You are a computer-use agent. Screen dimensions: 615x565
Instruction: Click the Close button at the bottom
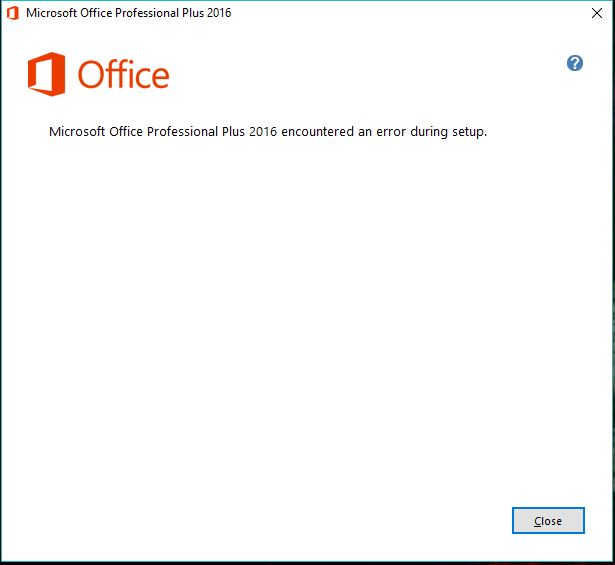(x=548, y=520)
